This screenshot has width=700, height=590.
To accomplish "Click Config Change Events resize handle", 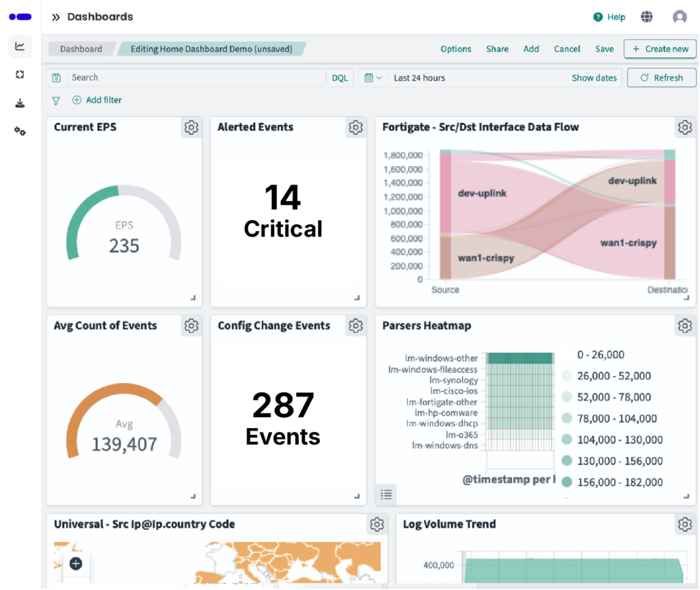I will 357,496.
